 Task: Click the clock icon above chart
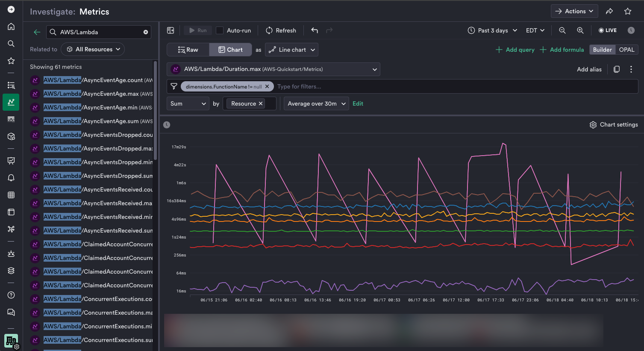167,125
